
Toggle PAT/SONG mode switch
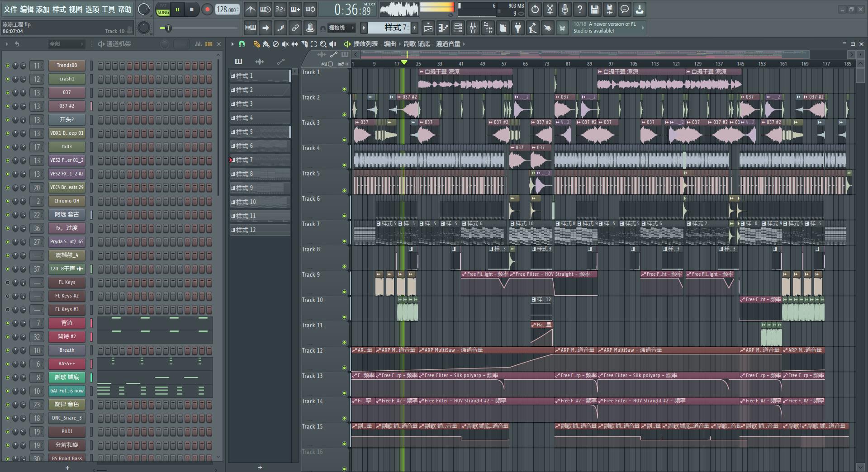pos(163,9)
